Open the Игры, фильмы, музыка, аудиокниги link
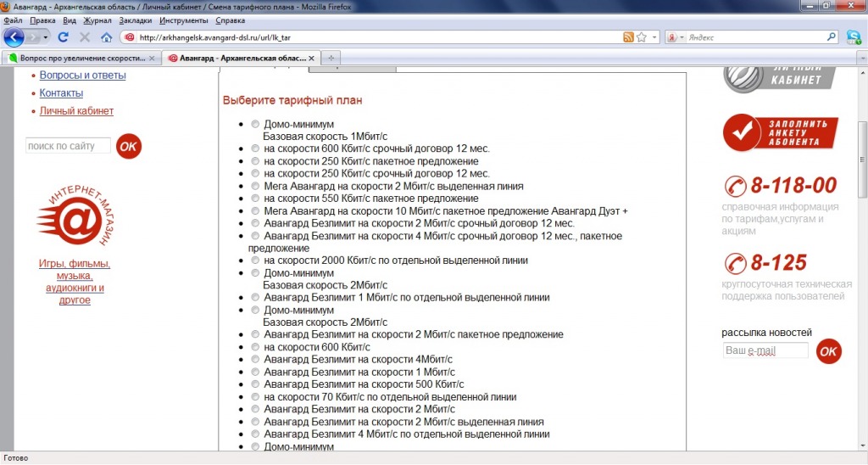 tap(75, 282)
